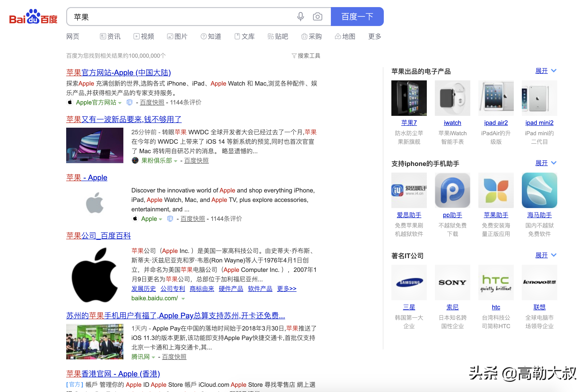
Task: Open the 更多 tab menu
Action: [375, 36]
